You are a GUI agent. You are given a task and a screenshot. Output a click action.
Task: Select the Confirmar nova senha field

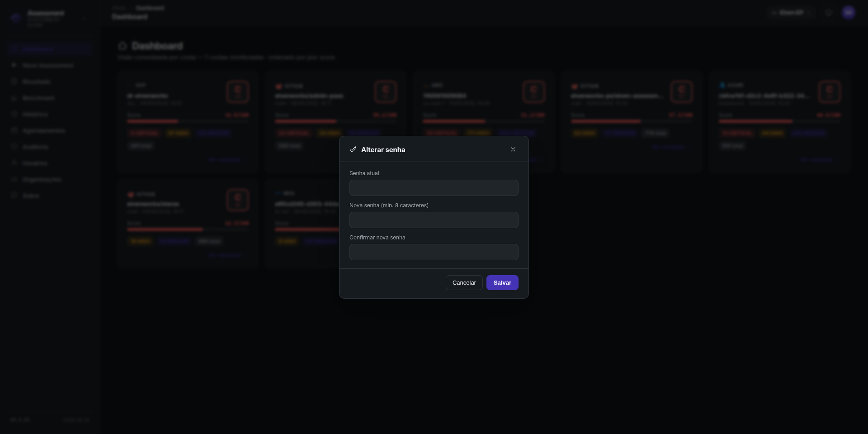pyautogui.click(x=434, y=252)
